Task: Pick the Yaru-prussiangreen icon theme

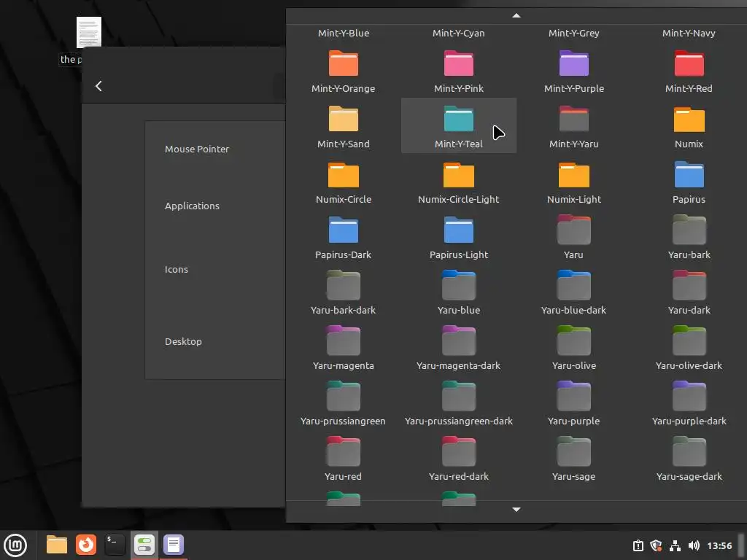Action: click(343, 402)
